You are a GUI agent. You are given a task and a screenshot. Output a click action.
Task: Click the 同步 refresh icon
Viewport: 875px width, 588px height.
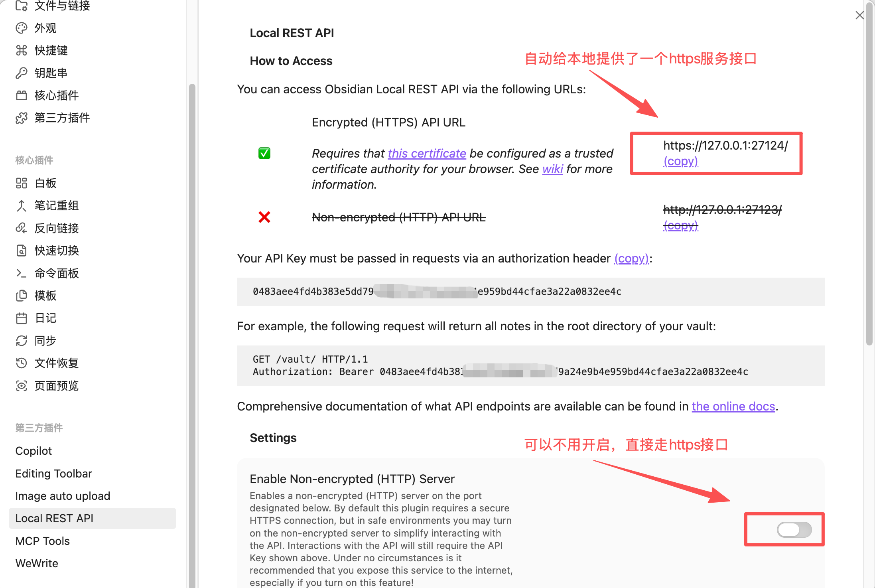(22, 341)
